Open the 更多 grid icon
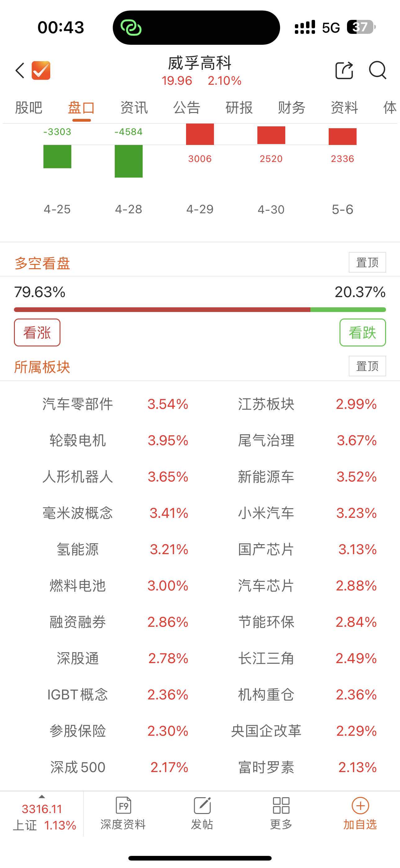The image size is (400, 868). 281,813
